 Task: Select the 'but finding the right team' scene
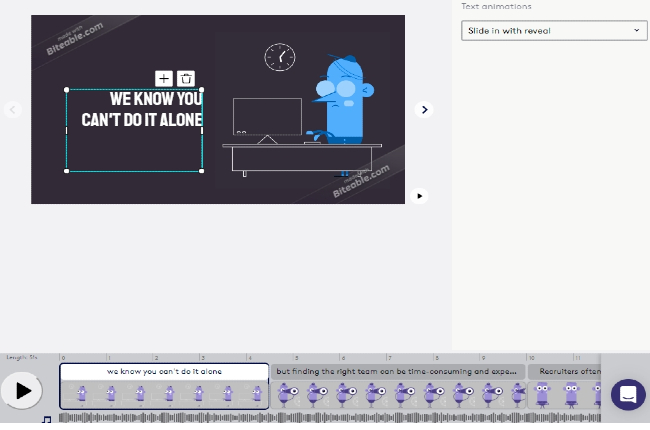tap(399, 372)
